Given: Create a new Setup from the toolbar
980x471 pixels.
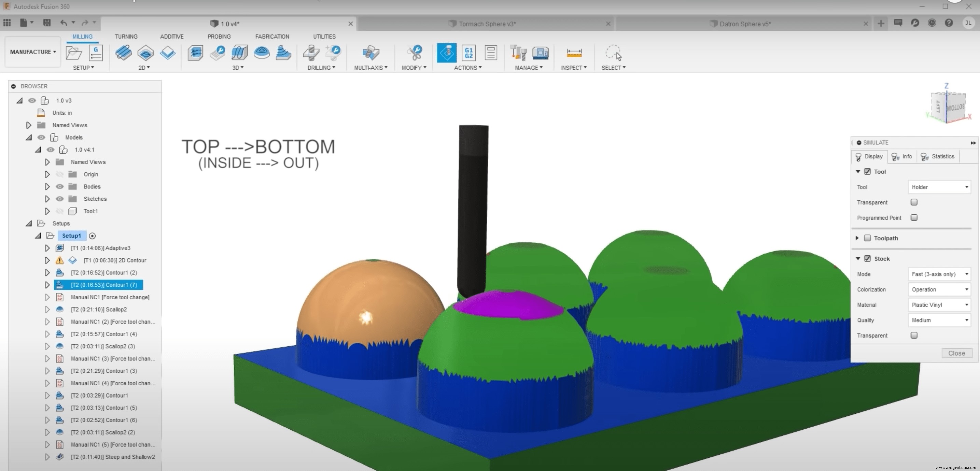Looking at the screenshot, I should click(x=74, y=53).
